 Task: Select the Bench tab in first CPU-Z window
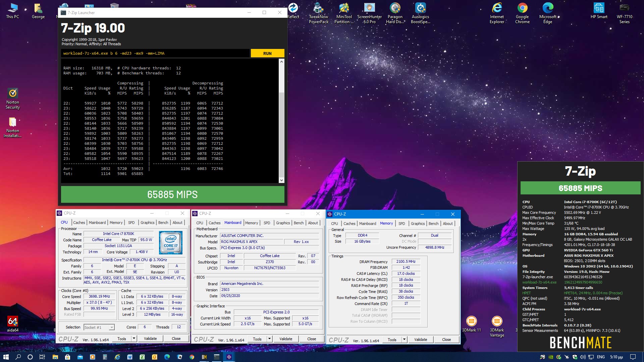[163, 223]
